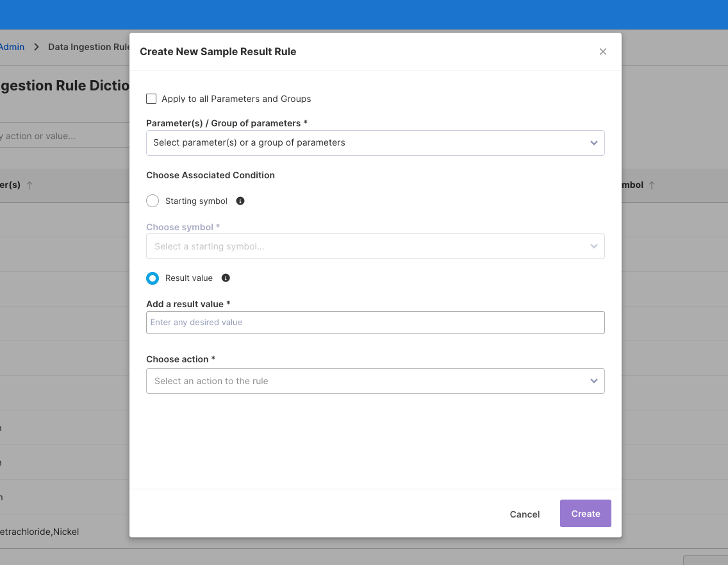The height and width of the screenshot is (565, 728).
Task: Click the info icon beside Starting symbol
Action: [x=240, y=201]
